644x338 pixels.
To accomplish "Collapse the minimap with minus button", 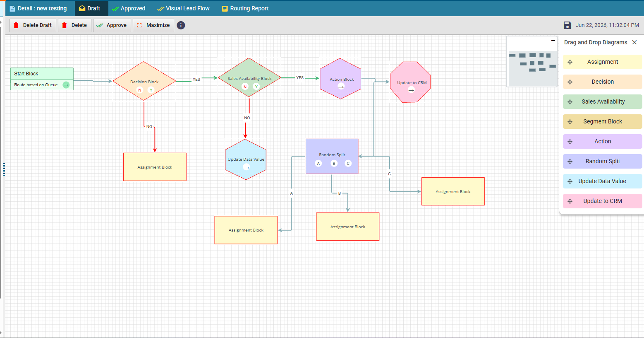I will (553, 41).
